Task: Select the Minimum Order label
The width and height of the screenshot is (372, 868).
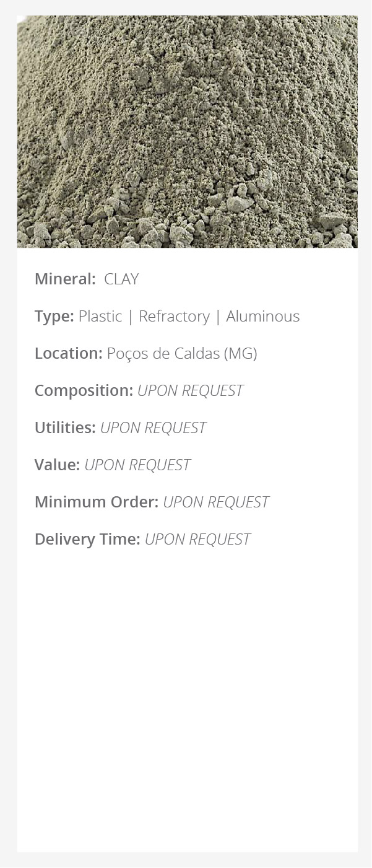Action: pyautogui.click(x=97, y=502)
